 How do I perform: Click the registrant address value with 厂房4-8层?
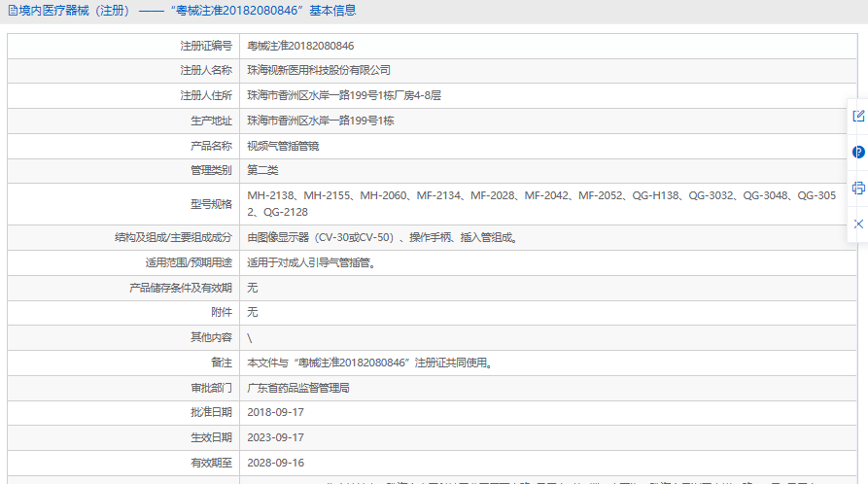point(344,95)
